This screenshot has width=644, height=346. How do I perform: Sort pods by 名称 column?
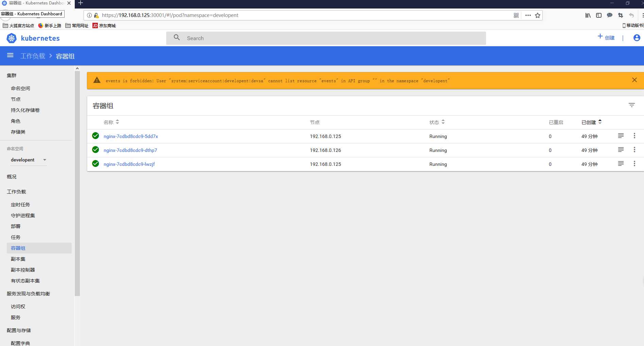(111, 122)
